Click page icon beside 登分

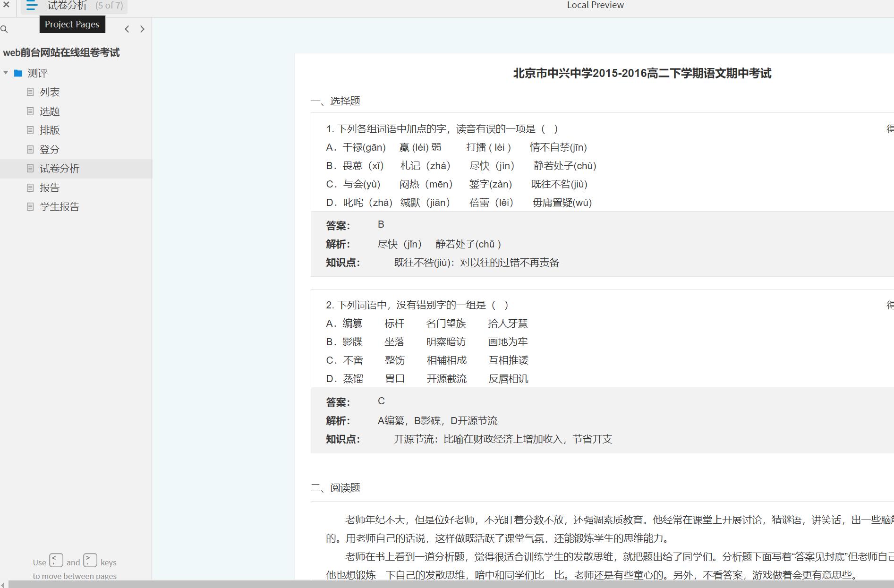pos(30,150)
